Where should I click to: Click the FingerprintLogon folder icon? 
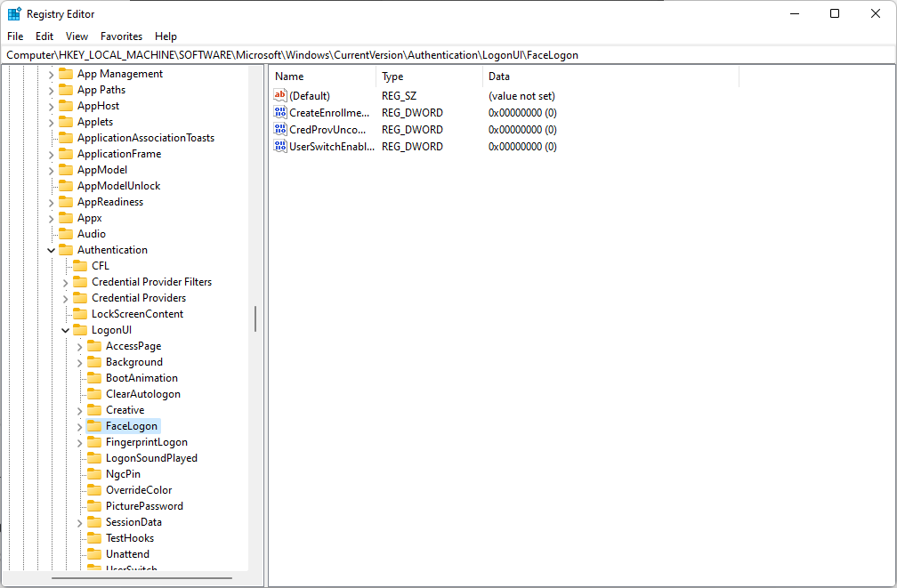click(x=94, y=442)
